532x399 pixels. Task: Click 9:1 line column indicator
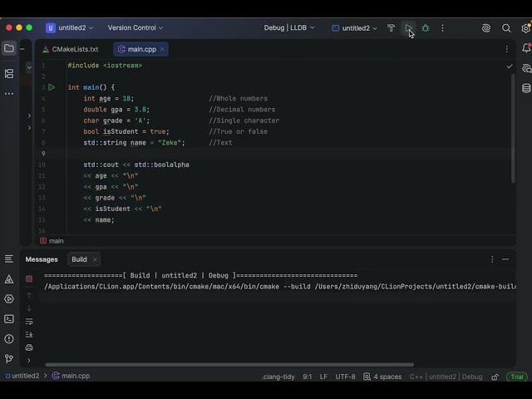[x=307, y=377]
